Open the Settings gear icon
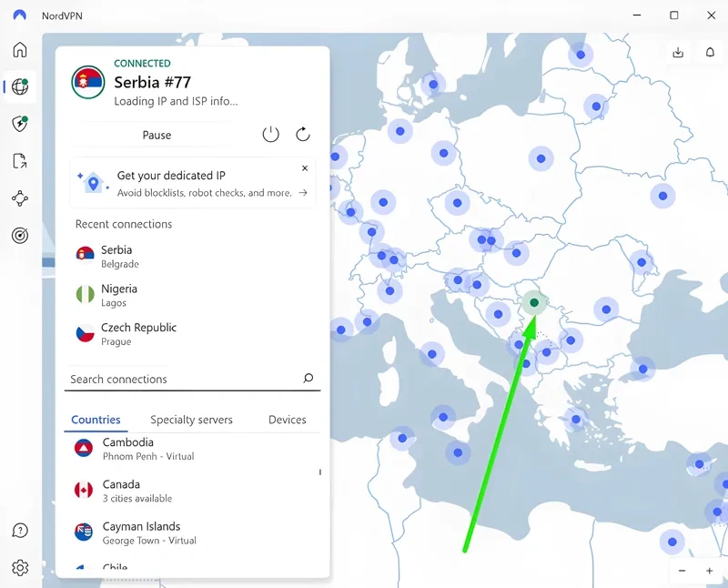Screen dimensions: 728x588 (20, 568)
